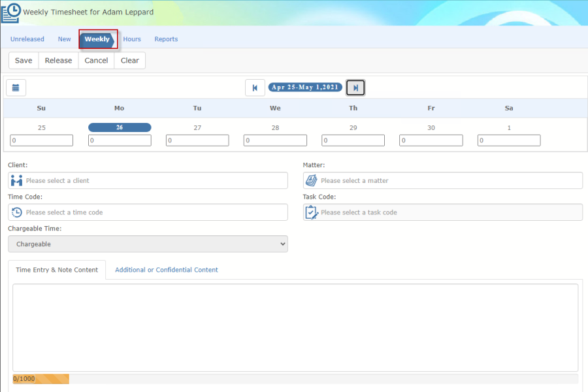Open the time code selection field

pos(148,212)
